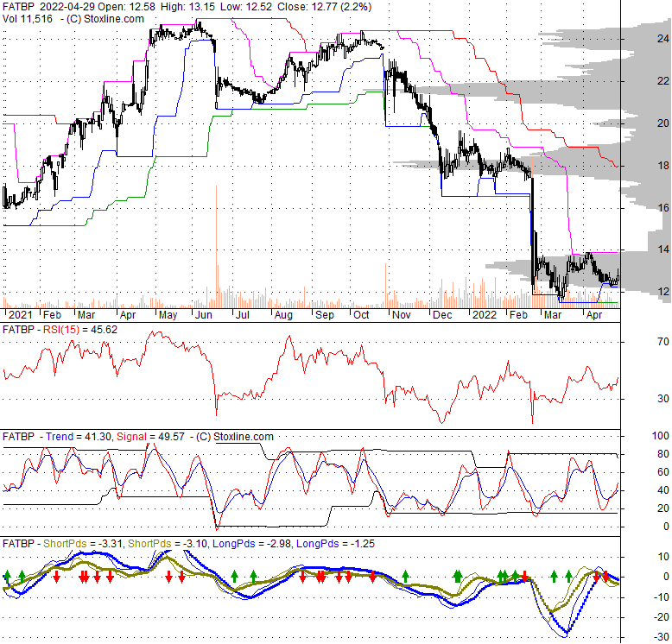Click the 'Vol 11,516' volume label

tap(28, 19)
